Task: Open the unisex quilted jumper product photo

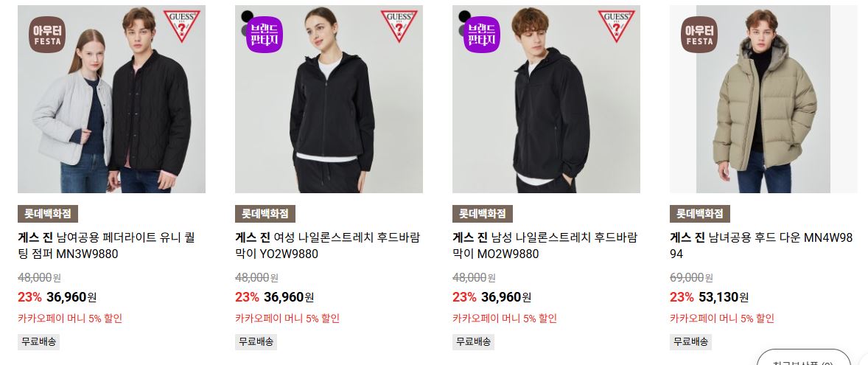Action: (x=111, y=99)
